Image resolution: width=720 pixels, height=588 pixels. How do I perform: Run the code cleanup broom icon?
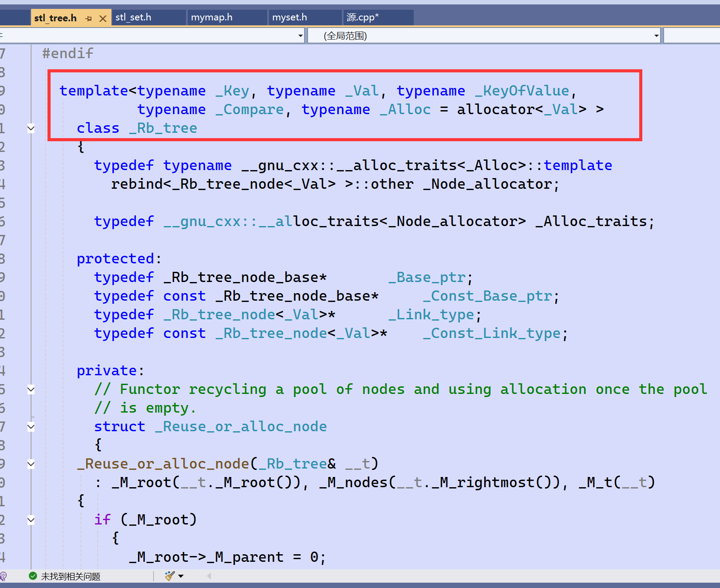(170, 576)
